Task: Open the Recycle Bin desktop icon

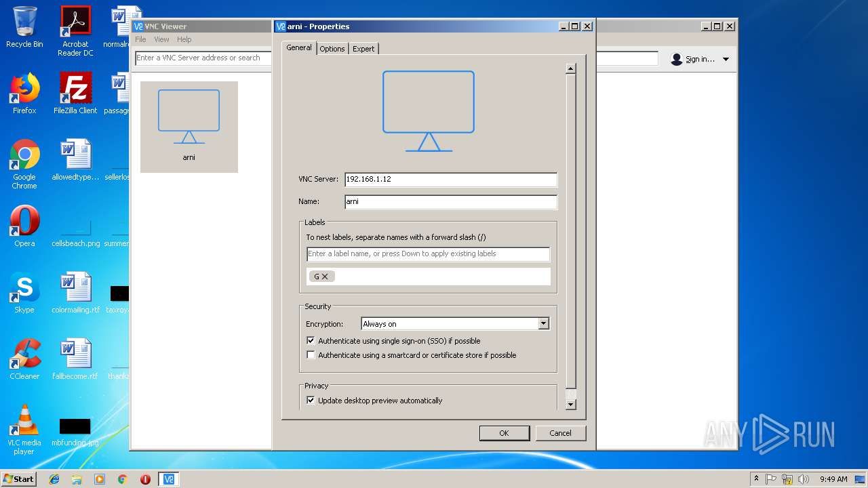Action: click(24, 28)
